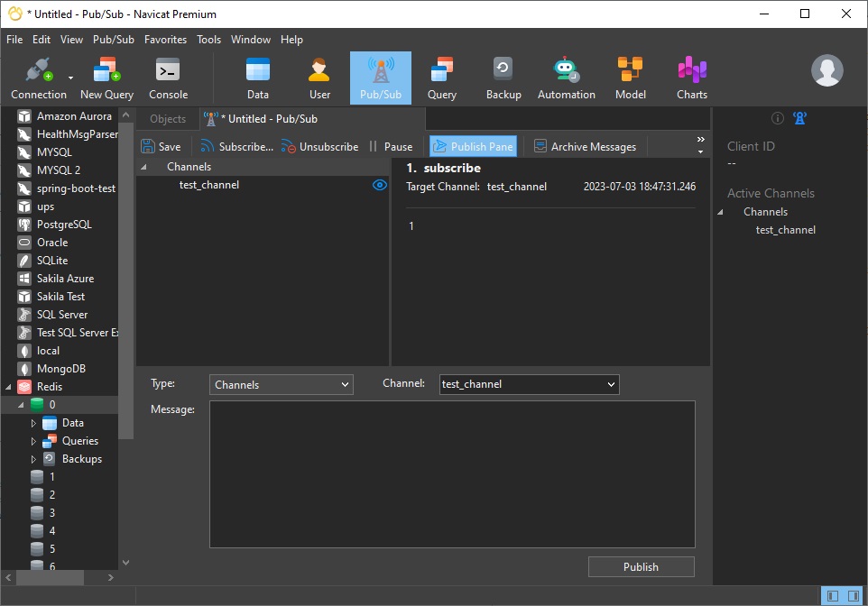
Task: Click into the Message text area
Action: coord(452,474)
